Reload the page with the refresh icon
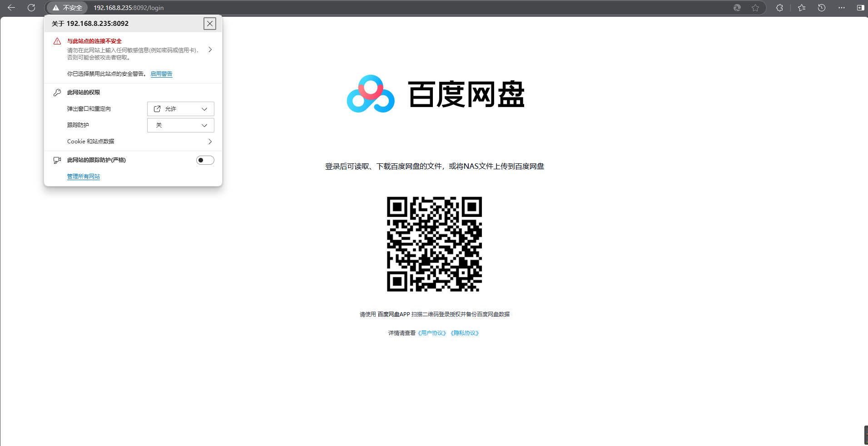Screen dimensions: 868x446 coord(31,8)
